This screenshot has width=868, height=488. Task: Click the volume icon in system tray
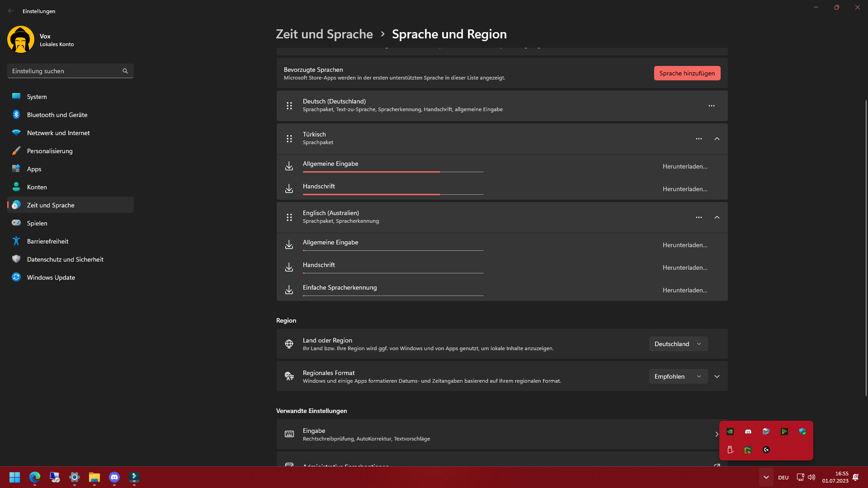tap(811, 477)
